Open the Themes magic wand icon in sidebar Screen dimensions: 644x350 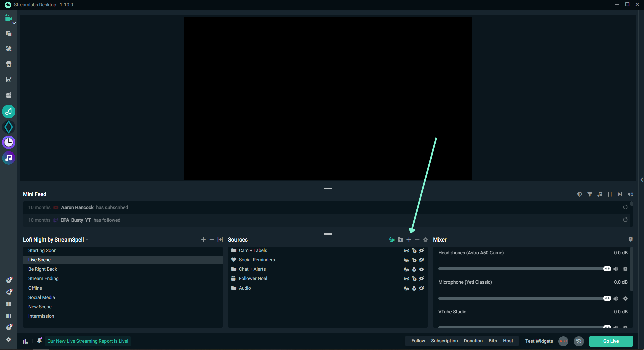(x=8, y=49)
